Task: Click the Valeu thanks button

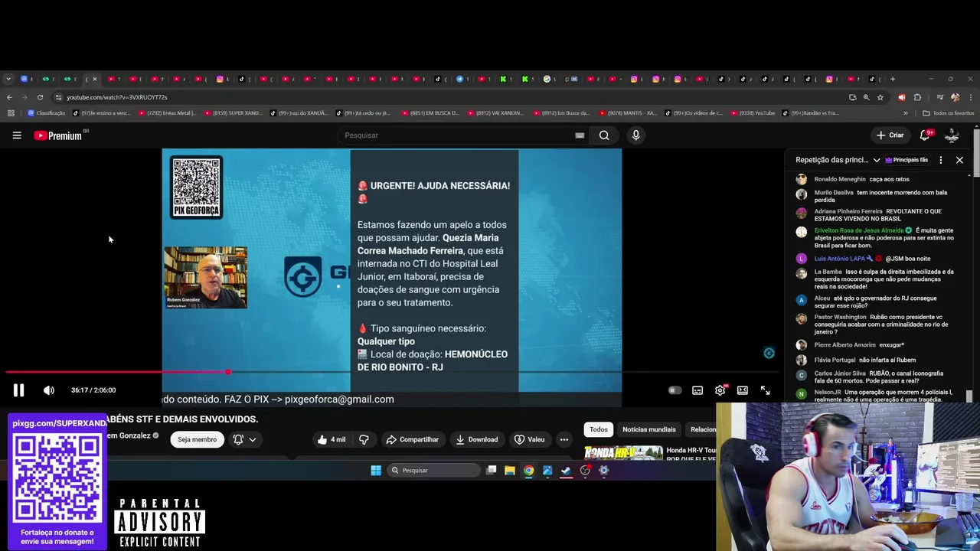Action: tap(529, 439)
